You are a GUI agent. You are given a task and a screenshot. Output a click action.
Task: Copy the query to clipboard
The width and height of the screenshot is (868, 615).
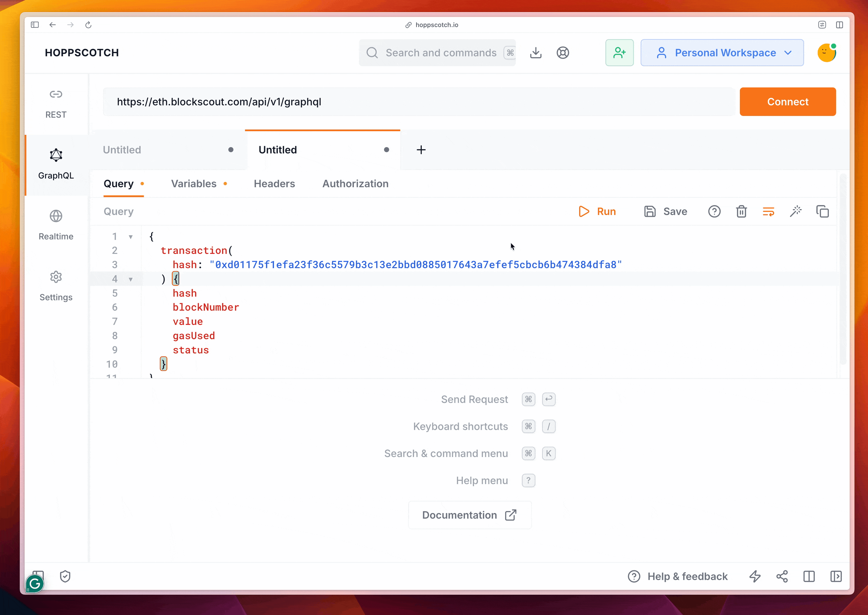822,211
